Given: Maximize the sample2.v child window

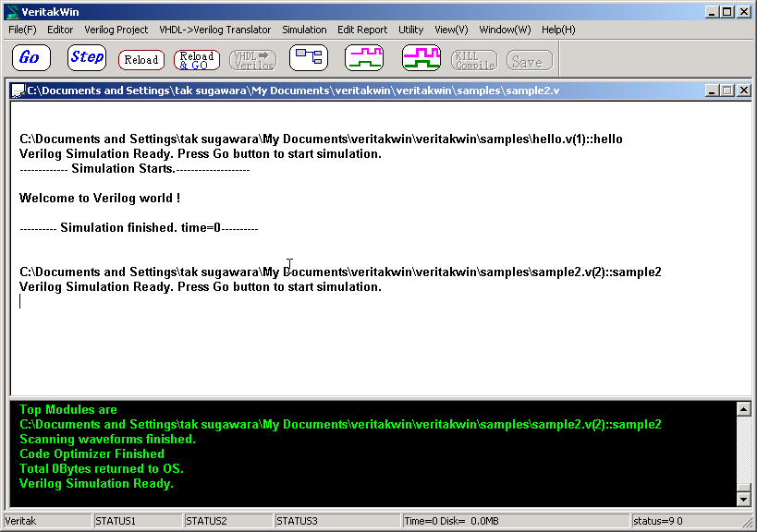Looking at the screenshot, I should (727, 91).
